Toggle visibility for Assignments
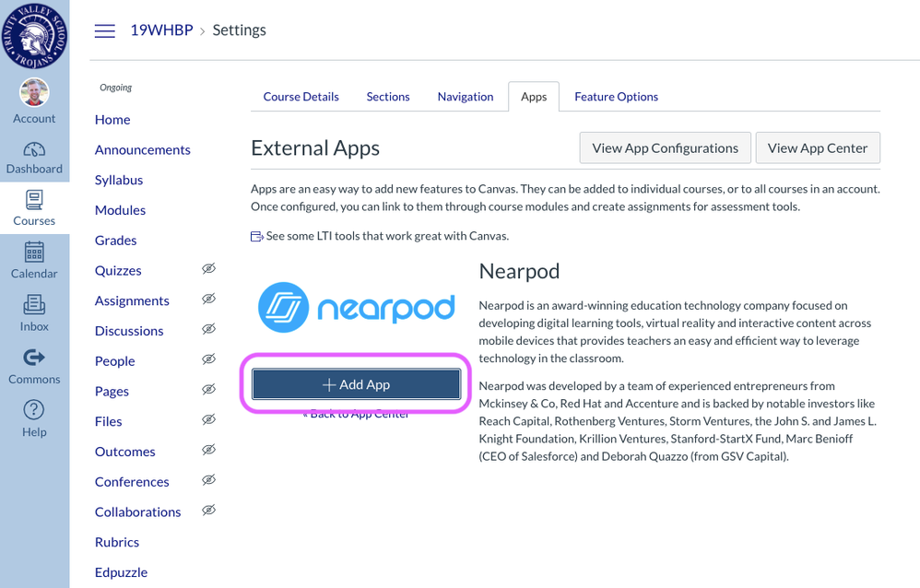Image resolution: width=920 pixels, height=588 pixels. point(208,300)
